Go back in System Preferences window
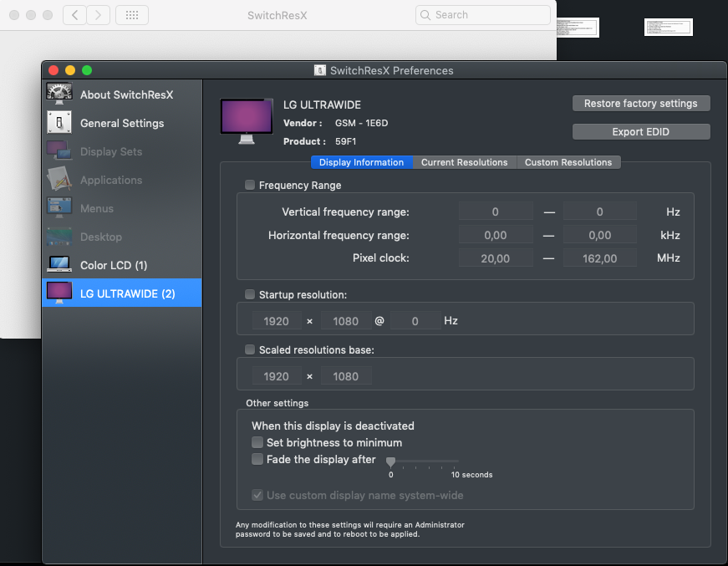The image size is (728, 566). click(74, 15)
